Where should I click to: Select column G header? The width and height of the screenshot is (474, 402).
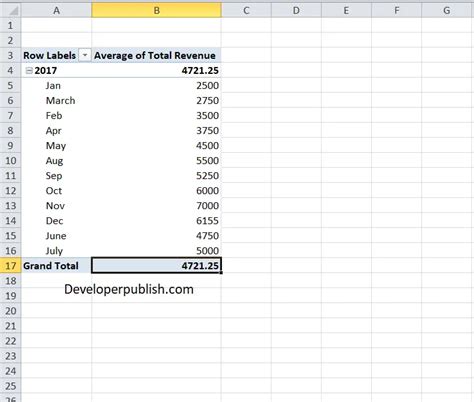pos(447,10)
